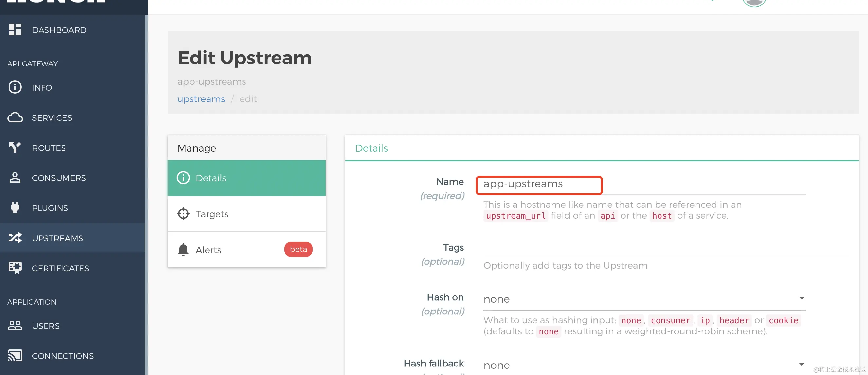Image resolution: width=868 pixels, height=375 pixels.
Task: Open the Alerts beta tab
Action: (246, 250)
